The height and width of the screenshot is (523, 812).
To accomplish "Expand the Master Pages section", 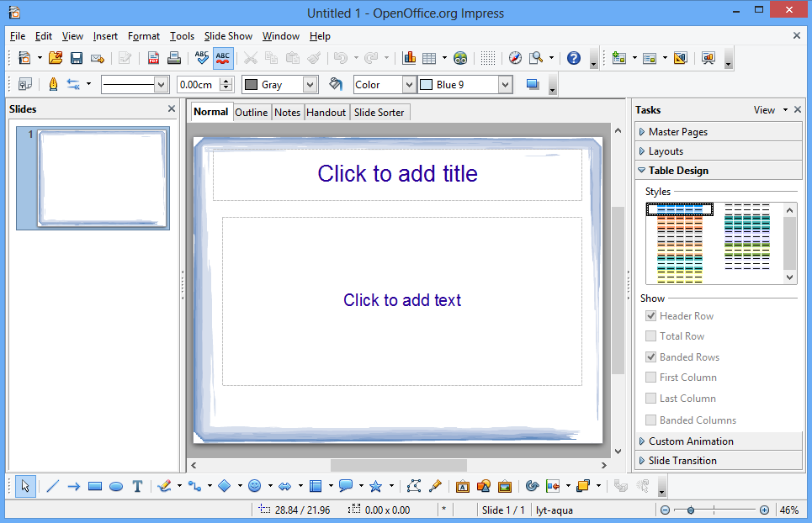I will click(677, 132).
